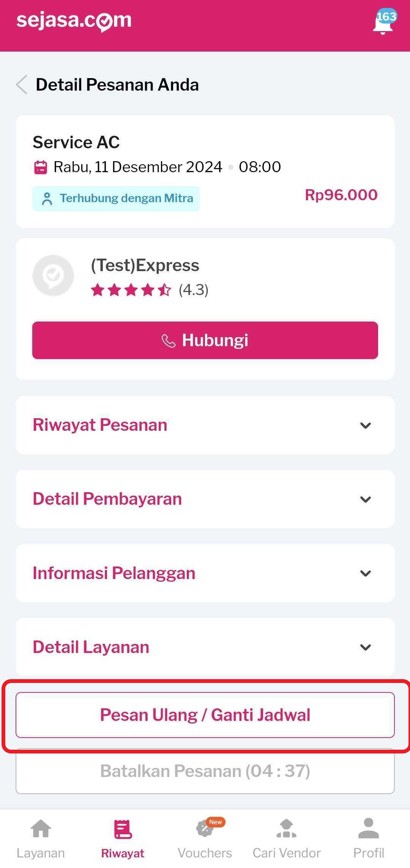This screenshot has width=410, height=868.
Task: Open the notification bell icon
Action: coord(383,24)
